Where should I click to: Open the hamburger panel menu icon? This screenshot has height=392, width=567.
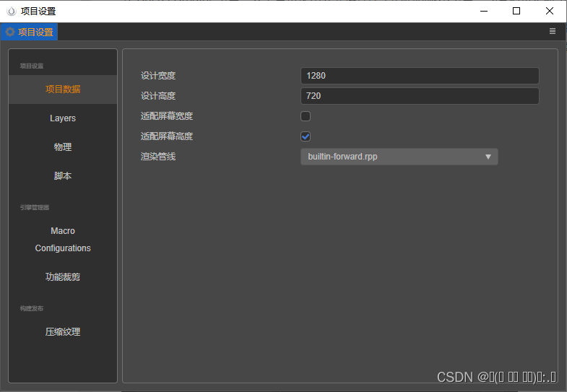[x=552, y=31]
